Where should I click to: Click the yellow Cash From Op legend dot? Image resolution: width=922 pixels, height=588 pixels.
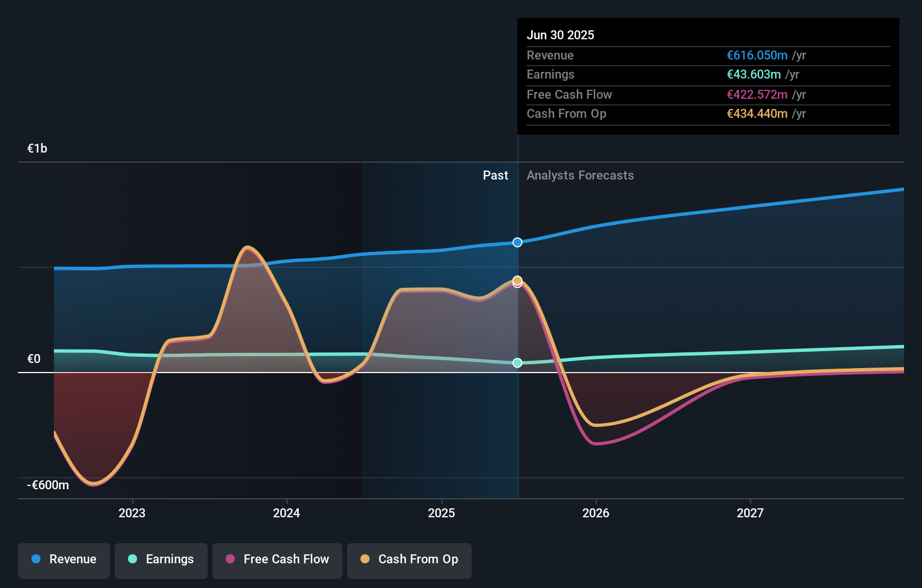point(366,559)
